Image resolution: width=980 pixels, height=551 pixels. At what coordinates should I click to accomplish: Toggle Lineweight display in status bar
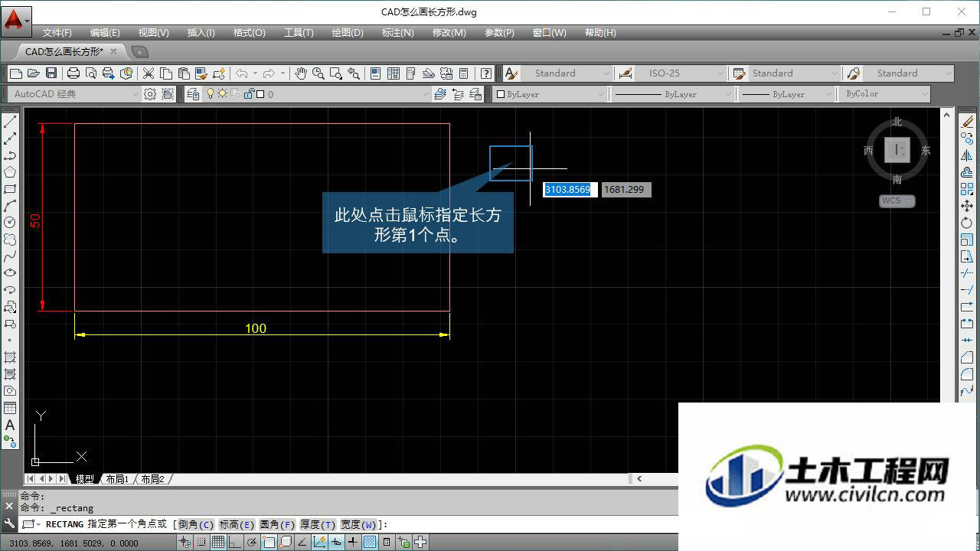(x=353, y=543)
